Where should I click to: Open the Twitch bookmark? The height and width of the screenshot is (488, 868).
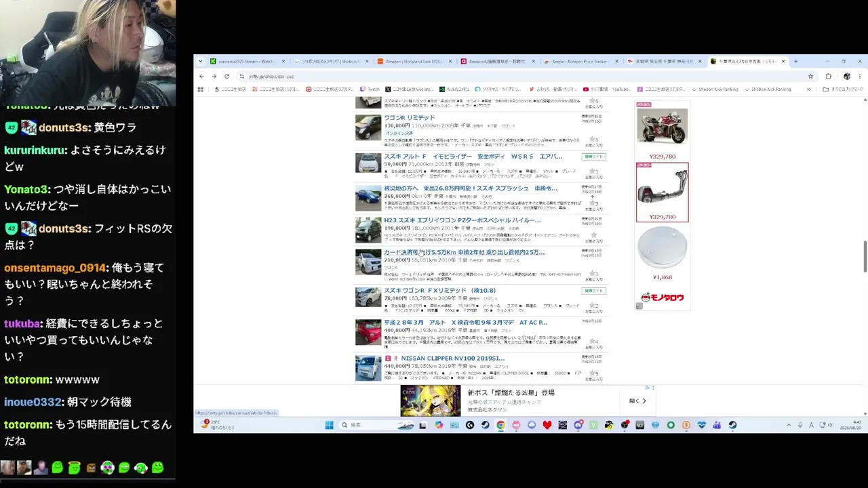370,89
